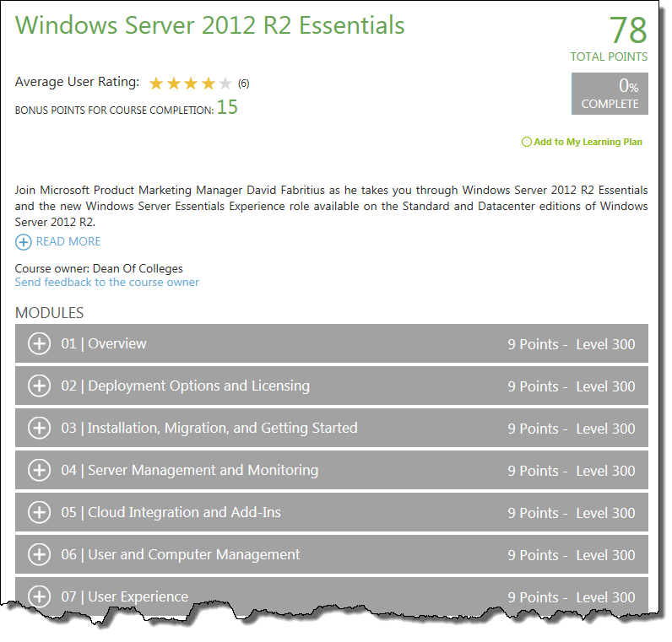Send feedback to the course owner
The width and height of the screenshot is (672, 642).
(x=106, y=283)
